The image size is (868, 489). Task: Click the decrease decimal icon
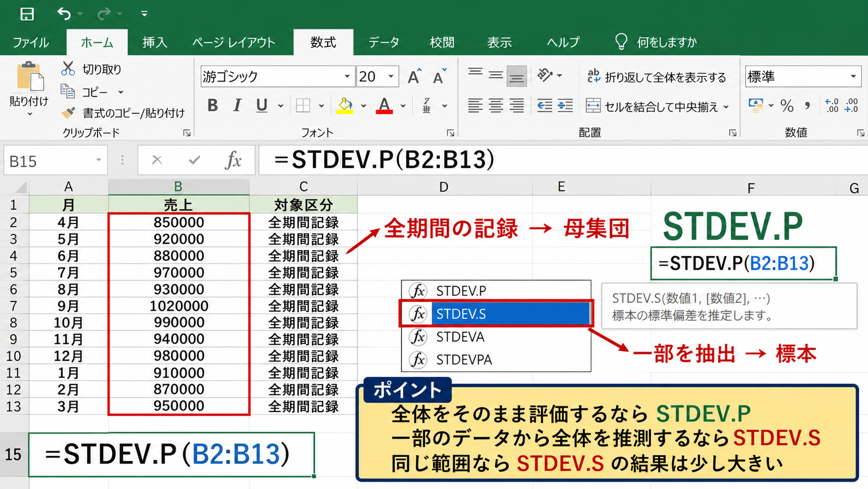tap(852, 105)
